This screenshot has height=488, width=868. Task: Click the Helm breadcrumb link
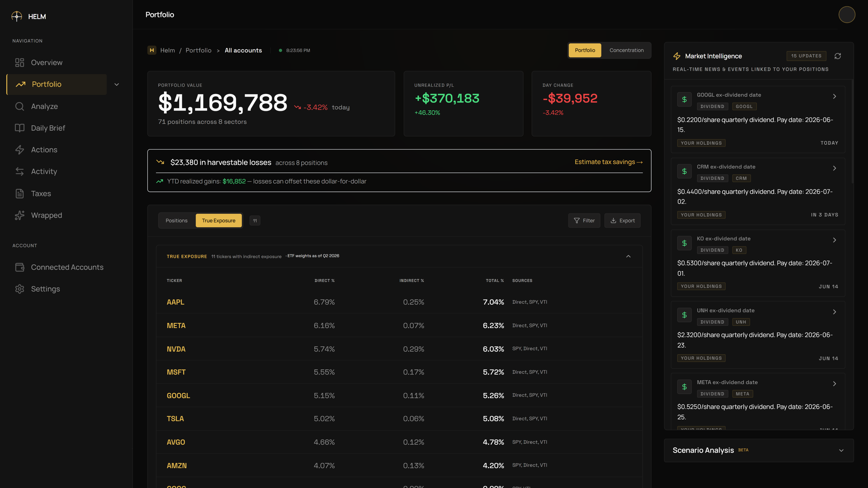[168, 50]
